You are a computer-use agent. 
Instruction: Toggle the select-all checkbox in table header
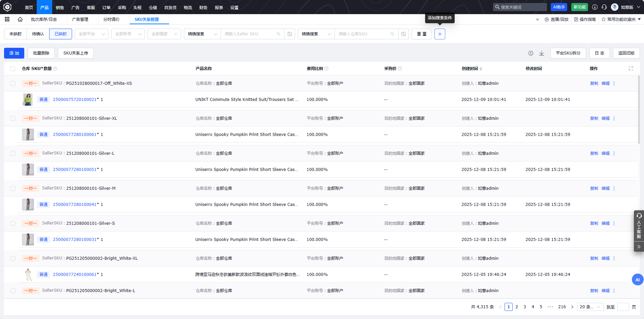13,69
